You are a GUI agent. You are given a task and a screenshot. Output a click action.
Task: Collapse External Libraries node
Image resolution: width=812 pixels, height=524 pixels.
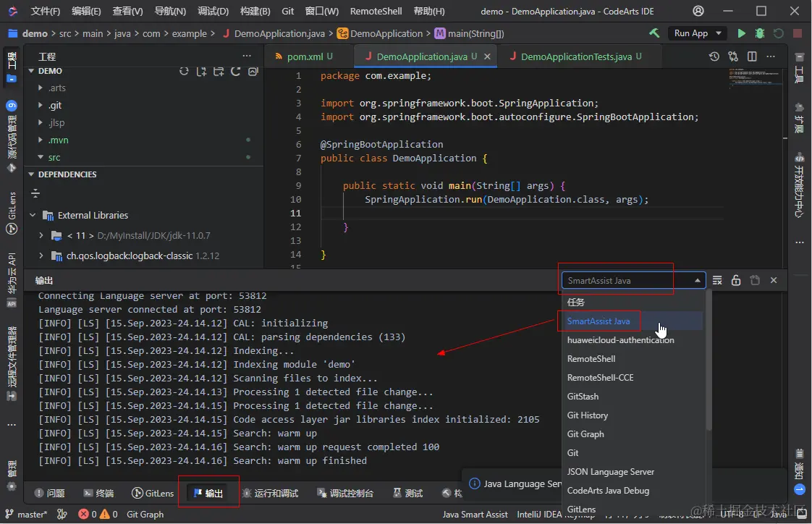tap(33, 215)
